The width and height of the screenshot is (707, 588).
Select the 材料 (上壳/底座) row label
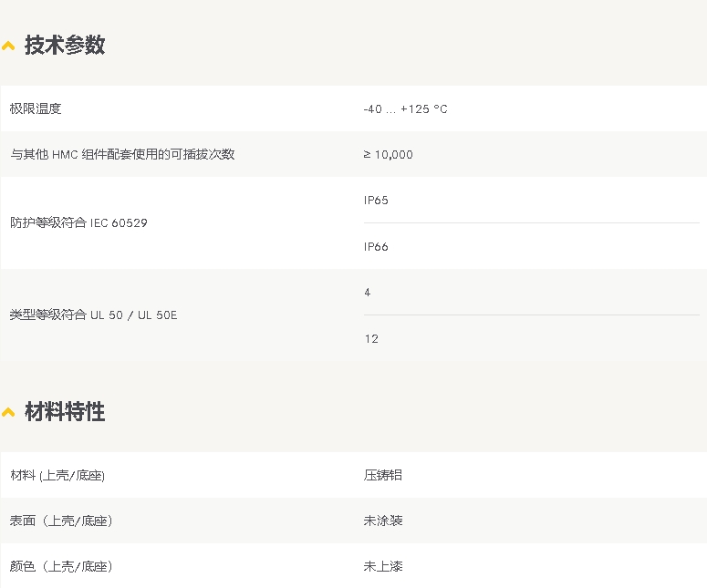pos(64,475)
